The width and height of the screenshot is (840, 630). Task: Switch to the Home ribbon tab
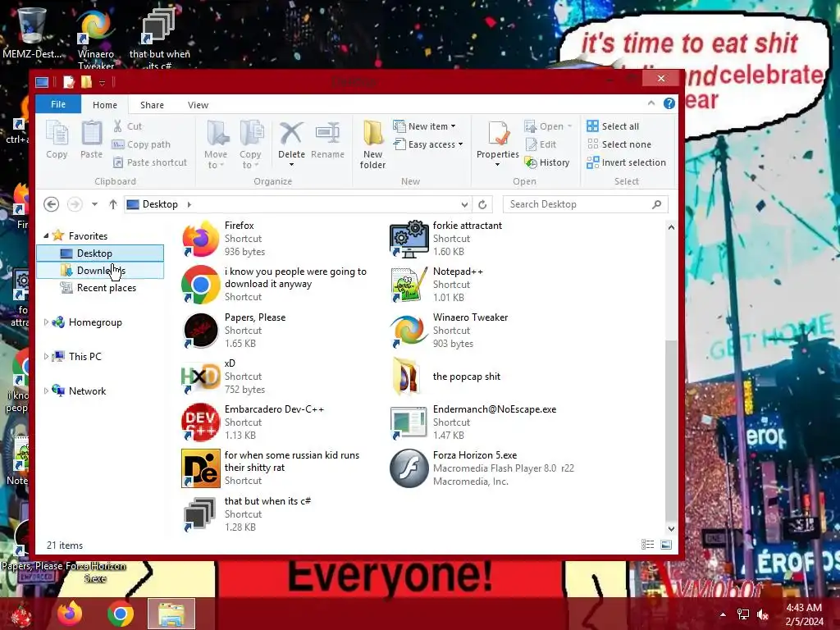pos(105,105)
